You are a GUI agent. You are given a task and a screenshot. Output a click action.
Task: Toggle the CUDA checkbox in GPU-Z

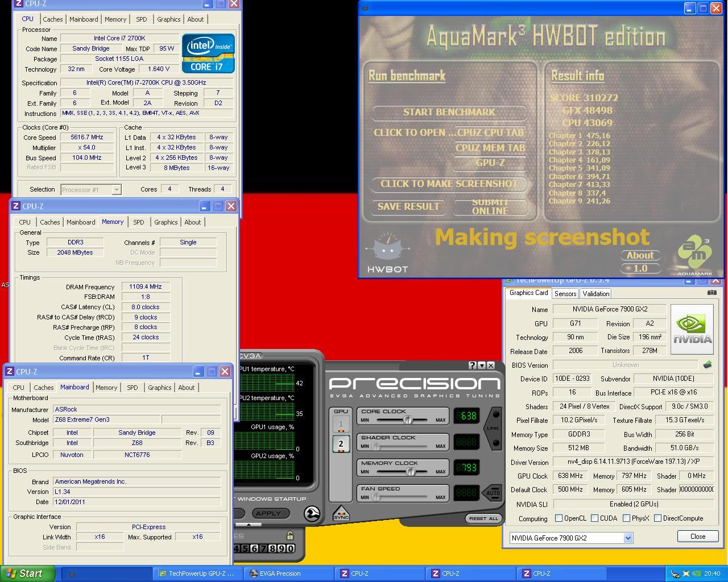coord(594,518)
